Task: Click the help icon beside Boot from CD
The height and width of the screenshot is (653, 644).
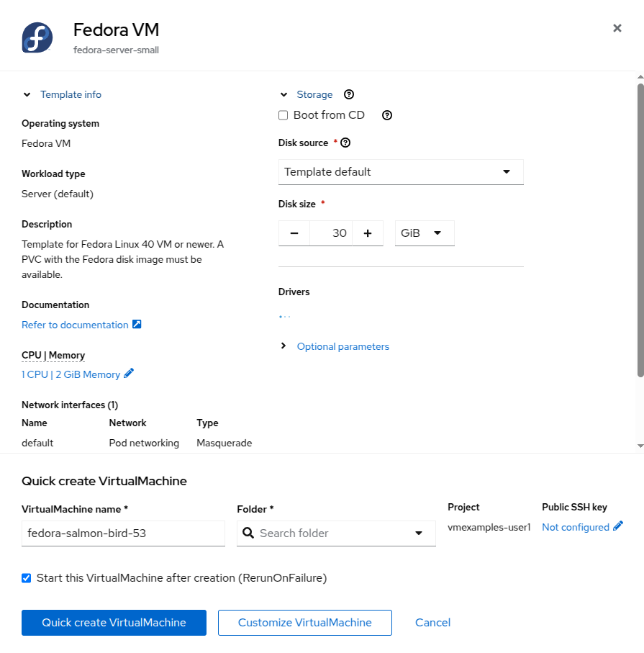Action: [387, 115]
